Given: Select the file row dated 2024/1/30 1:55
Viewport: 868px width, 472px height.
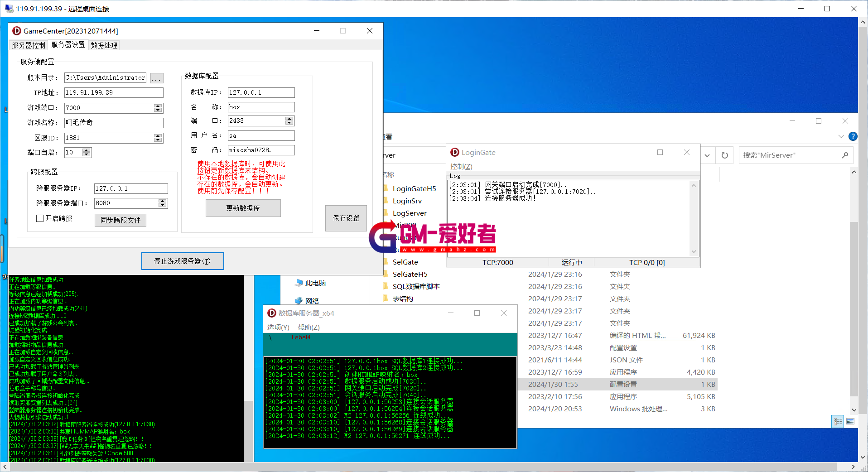Looking at the screenshot, I should [618, 384].
